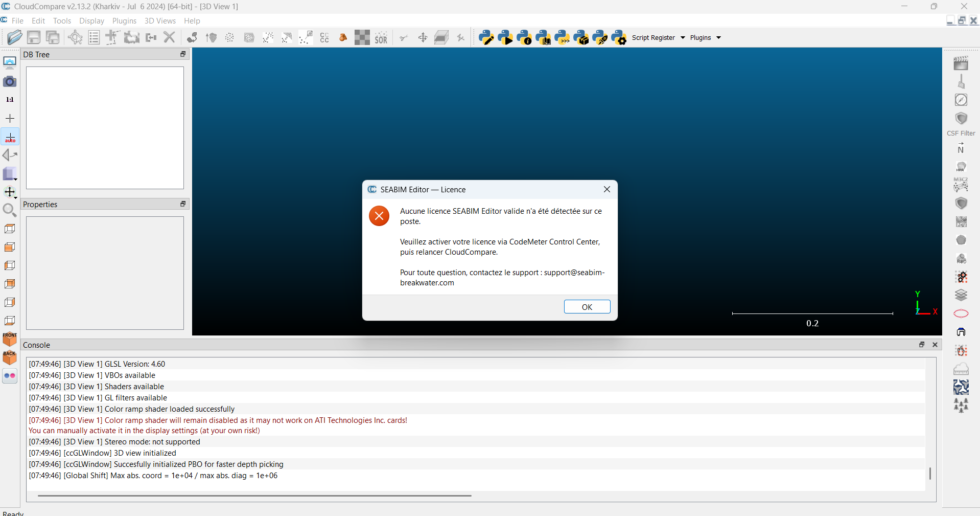This screenshot has height=516, width=980.
Task: Click the CC connected components icon
Action: click(x=324, y=37)
